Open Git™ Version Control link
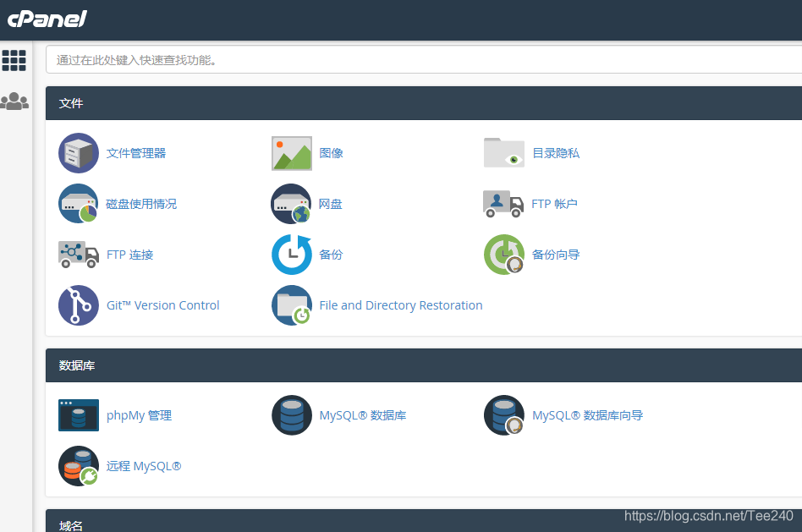The width and height of the screenshot is (802, 532). pos(162,305)
